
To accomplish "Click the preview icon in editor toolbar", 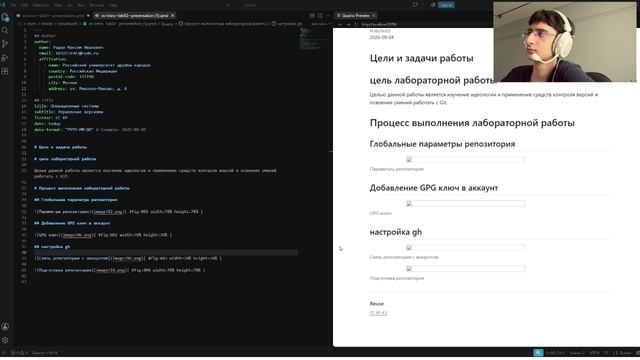I will coord(312,16).
